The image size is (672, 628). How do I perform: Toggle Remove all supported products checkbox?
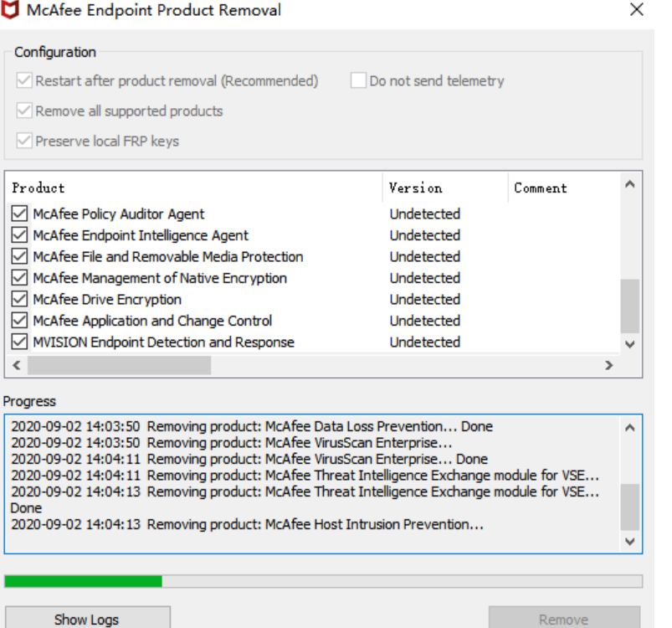(x=24, y=111)
